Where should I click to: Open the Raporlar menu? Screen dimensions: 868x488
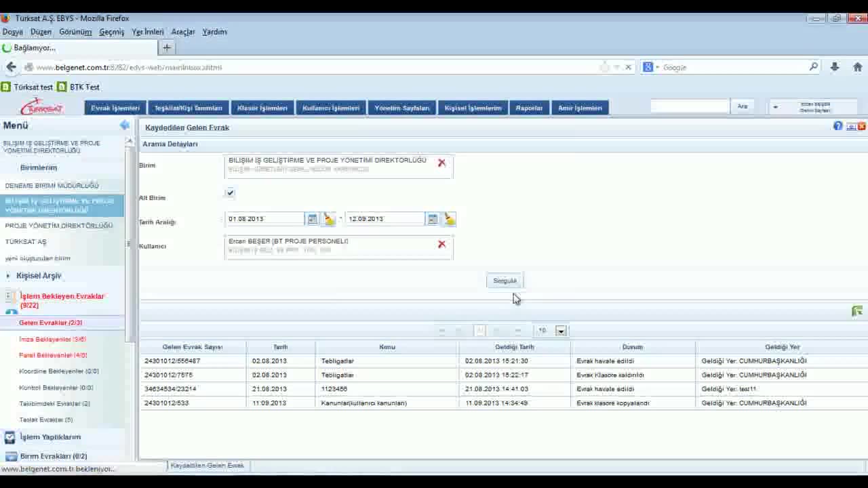[529, 108]
